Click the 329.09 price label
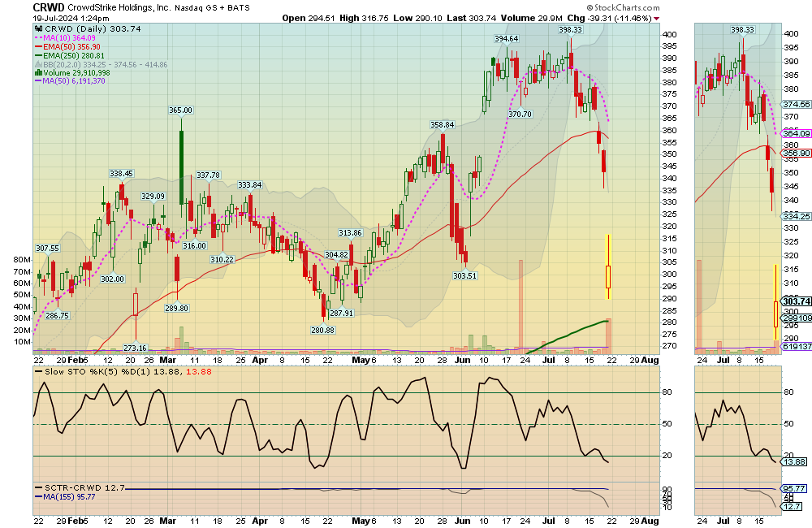812x528 pixels. click(x=153, y=196)
